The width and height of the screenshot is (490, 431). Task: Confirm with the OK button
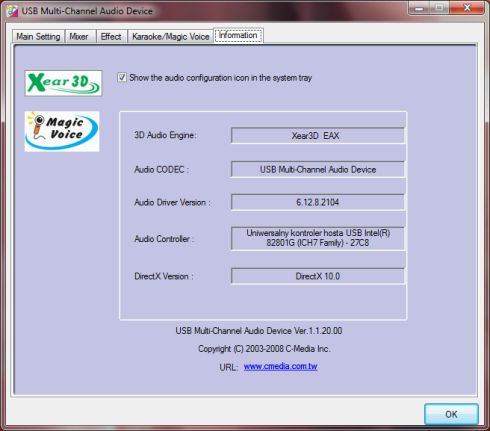451,414
